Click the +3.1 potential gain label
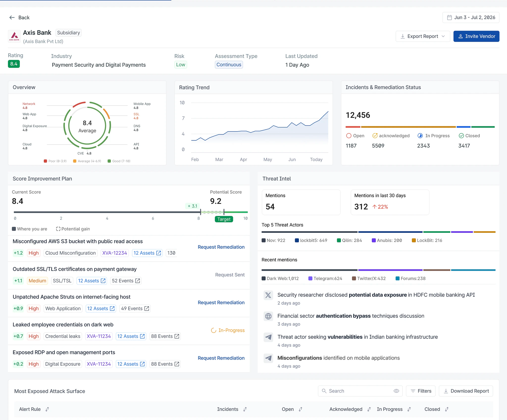The height and width of the screenshot is (420, 507). click(x=192, y=206)
